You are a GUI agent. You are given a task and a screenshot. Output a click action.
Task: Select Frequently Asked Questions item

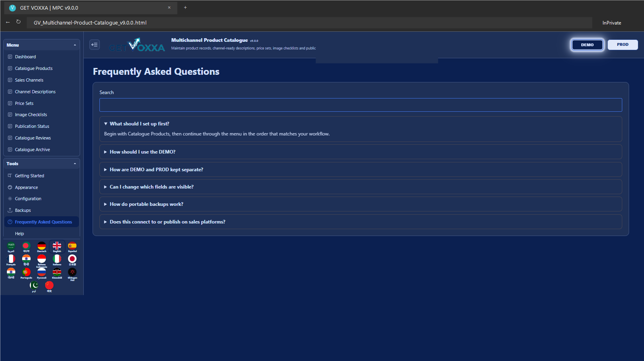coord(41,222)
